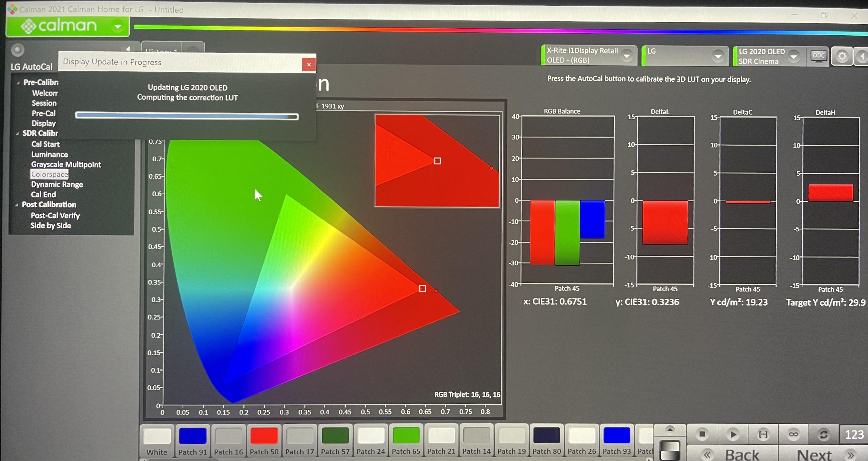
Task: Open the Side by Side step
Action: point(50,226)
